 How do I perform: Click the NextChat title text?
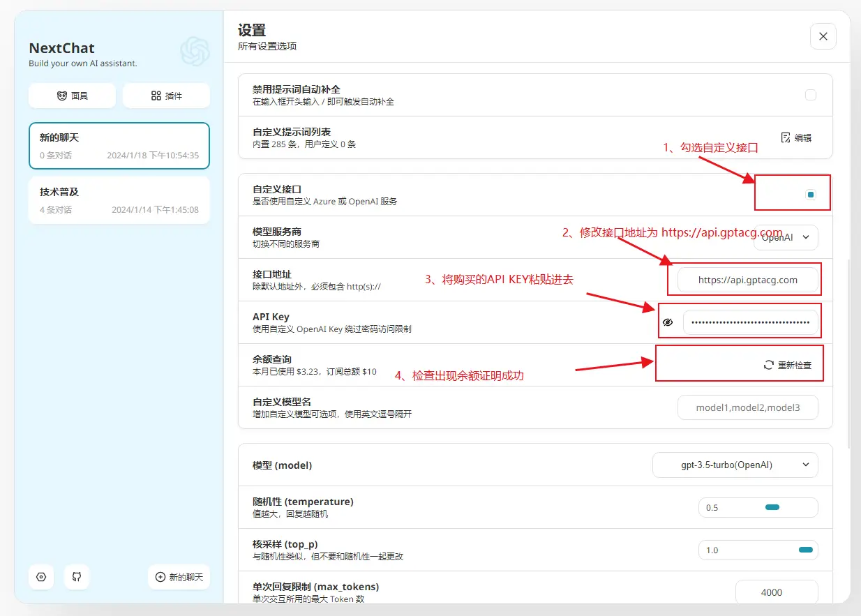coord(61,48)
